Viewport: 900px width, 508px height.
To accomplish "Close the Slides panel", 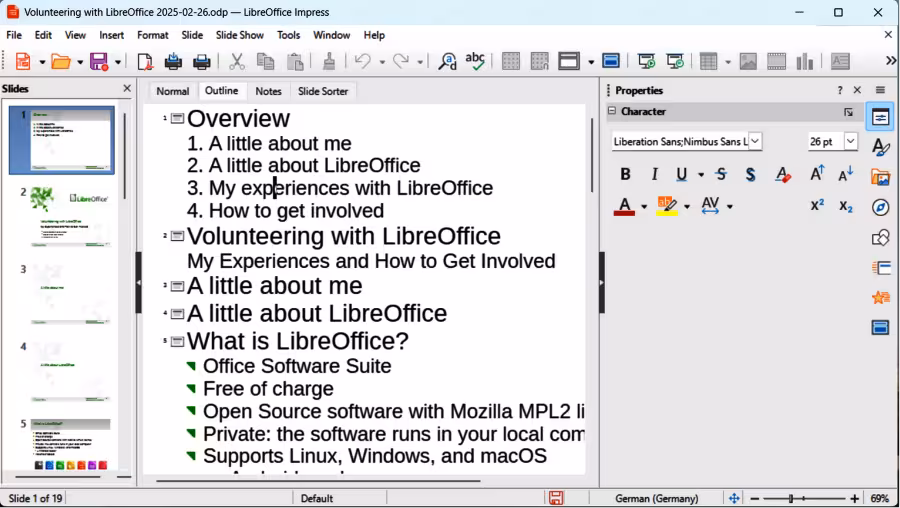I will pyautogui.click(x=127, y=88).
